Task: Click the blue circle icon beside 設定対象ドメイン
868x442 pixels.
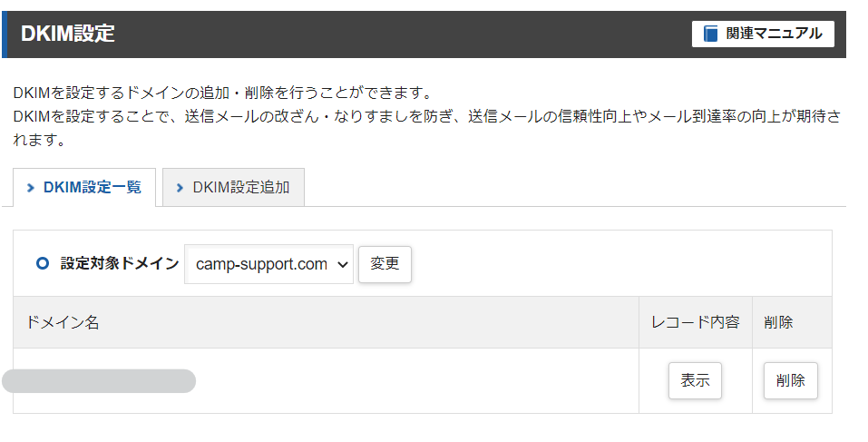Action: coord(42,264)
